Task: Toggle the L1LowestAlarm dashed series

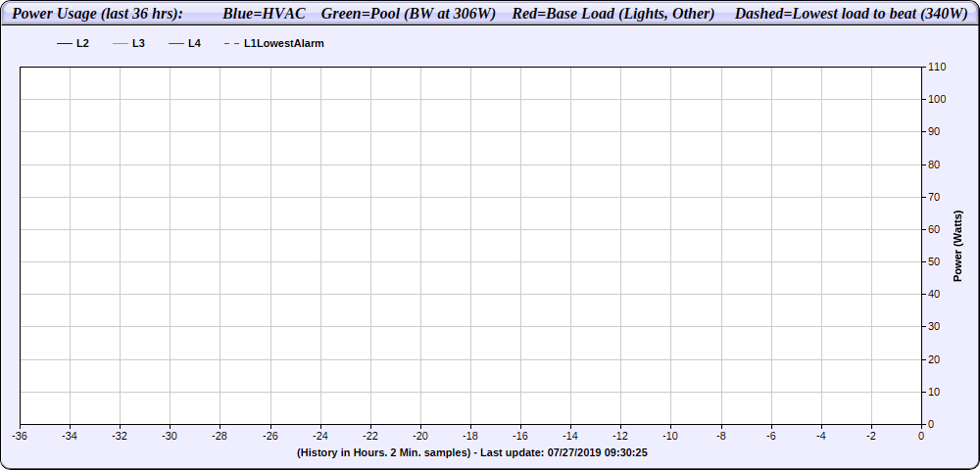Action: [x=273, y=44]
